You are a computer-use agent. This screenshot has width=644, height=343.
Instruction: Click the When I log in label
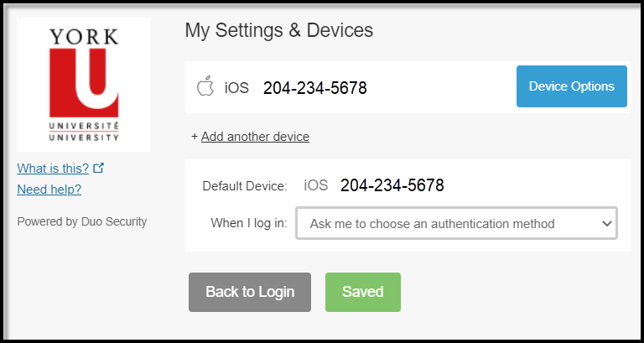[x=249, y=223]
